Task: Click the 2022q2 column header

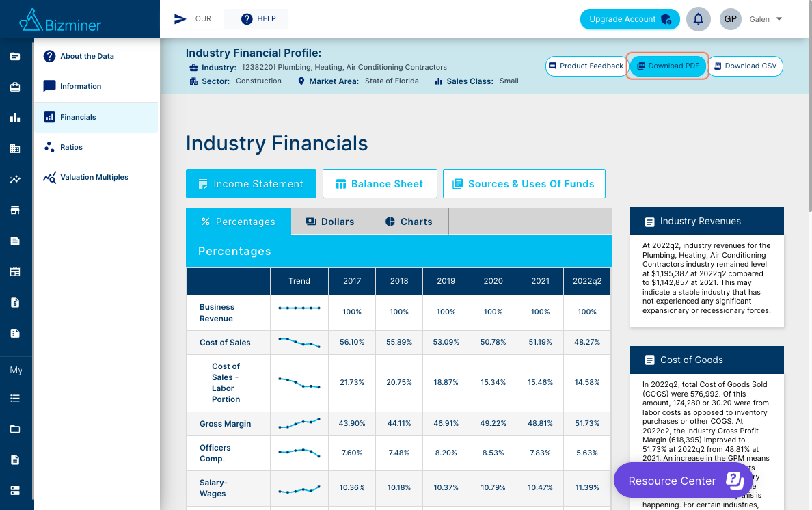Action: coord(587,280)
